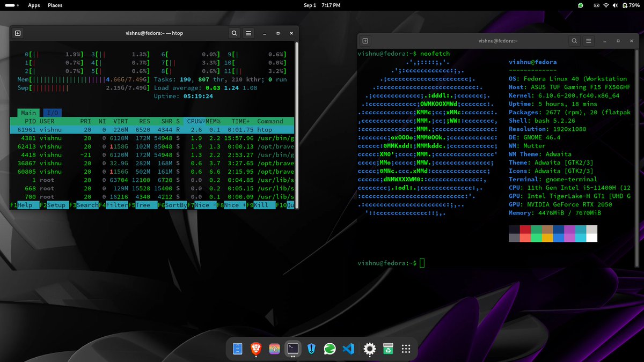The height and width of the screenshot is (362, 644).
Task: Click the volume speaker icon in top bar
Action: pos(616,5)
